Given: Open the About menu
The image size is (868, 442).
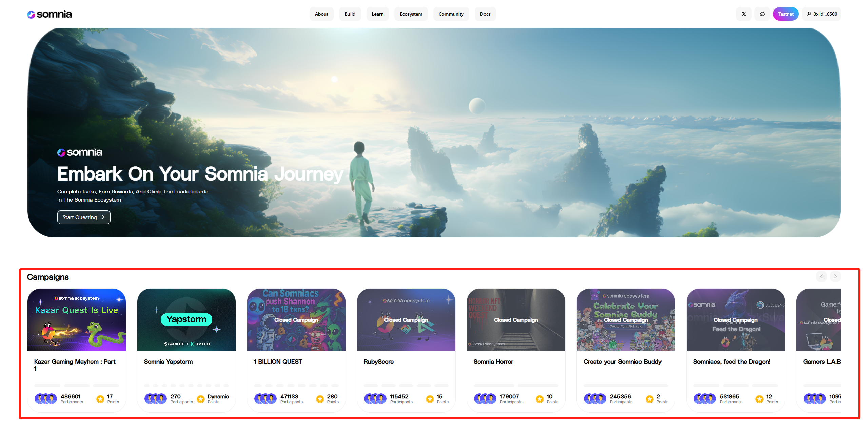Looking at the screenshot, I should 321,14.
